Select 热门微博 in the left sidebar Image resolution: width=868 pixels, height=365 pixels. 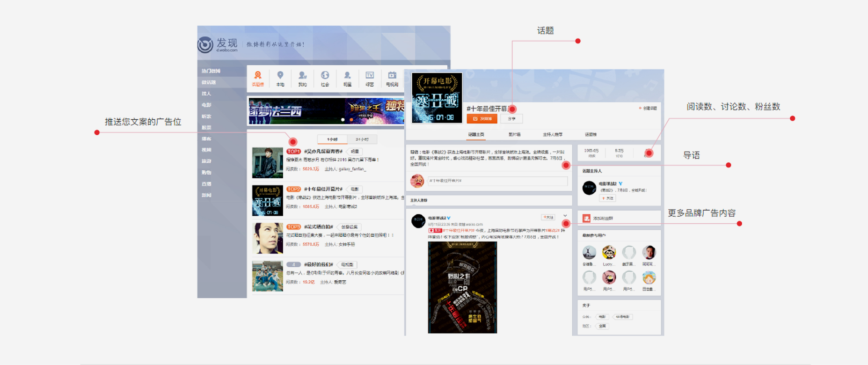(x=211, y=71)
